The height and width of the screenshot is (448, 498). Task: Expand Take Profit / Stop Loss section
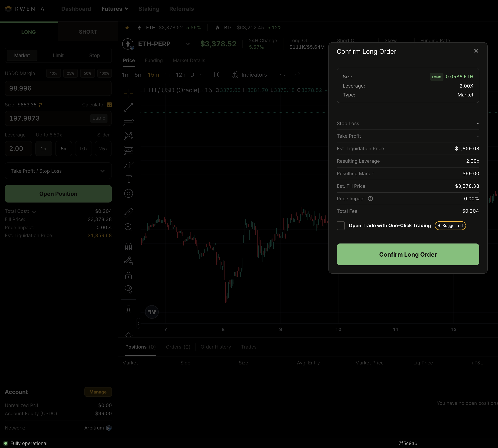click(58, 171)
